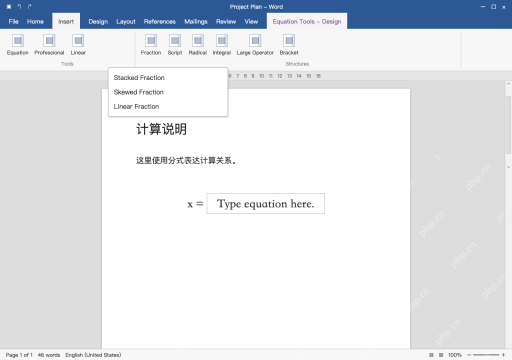This screenshot has width=512, height=360.
Task: Switch to web layout view icon
Action: tap(441, 355)
